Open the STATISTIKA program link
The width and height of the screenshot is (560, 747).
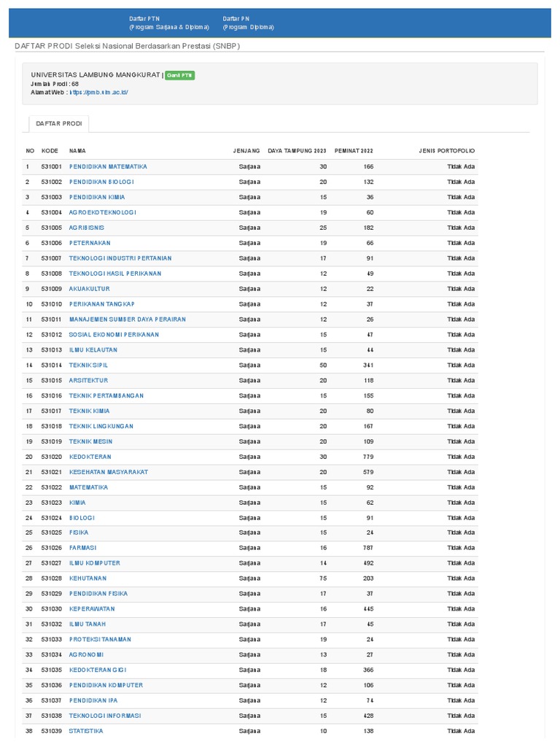click(x=86, y=731)
